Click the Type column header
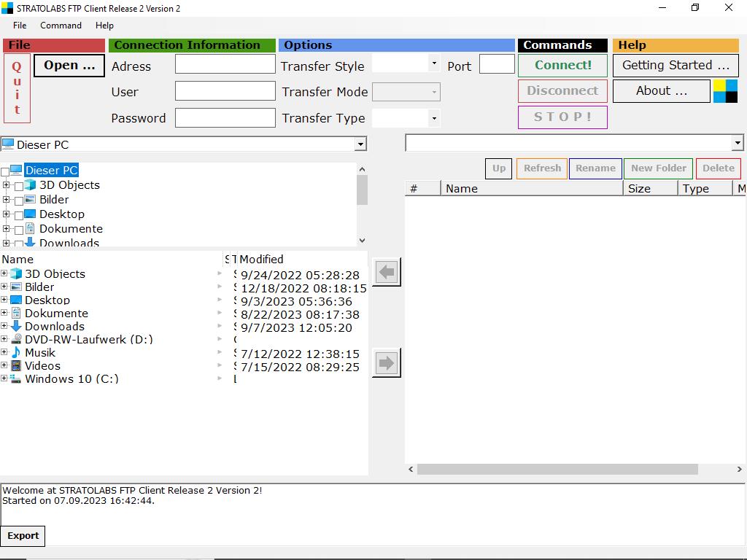This screenshot has height=560, width=747. tap(705, 189)
